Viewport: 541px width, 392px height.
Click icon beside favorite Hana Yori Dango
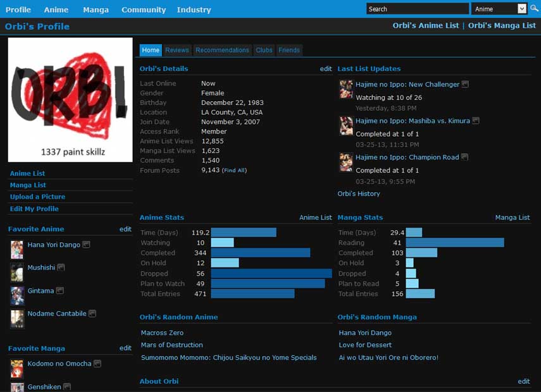point(86,245)
